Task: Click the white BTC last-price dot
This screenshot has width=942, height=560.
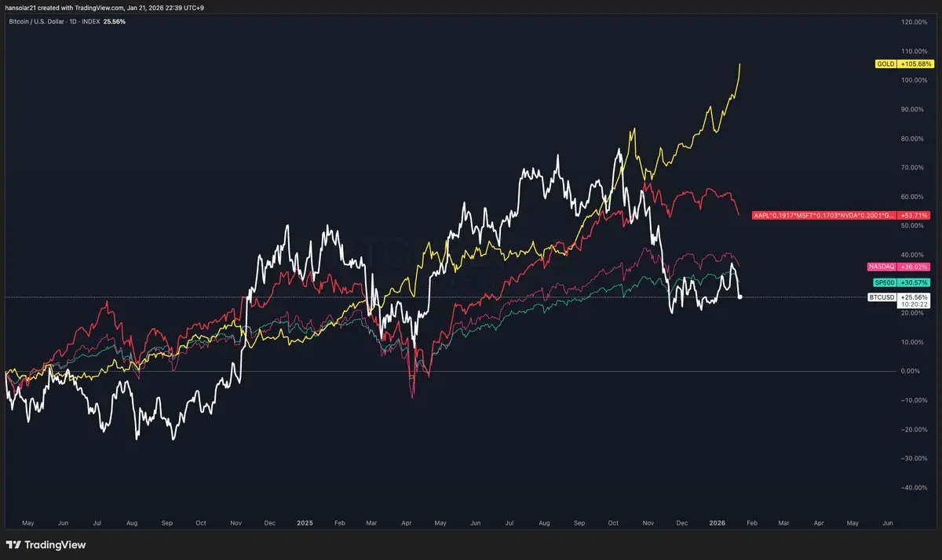Action: [740, 296]
